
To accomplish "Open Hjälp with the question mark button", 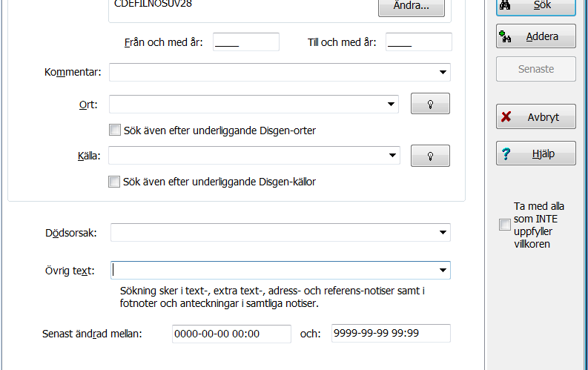I will (x=536, y=153).
